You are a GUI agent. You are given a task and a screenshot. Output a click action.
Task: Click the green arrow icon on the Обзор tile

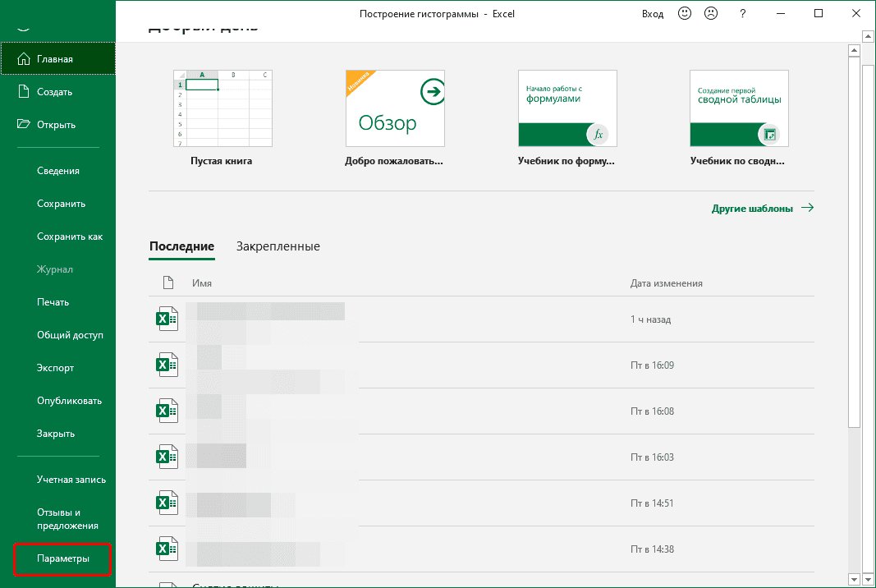432,92
